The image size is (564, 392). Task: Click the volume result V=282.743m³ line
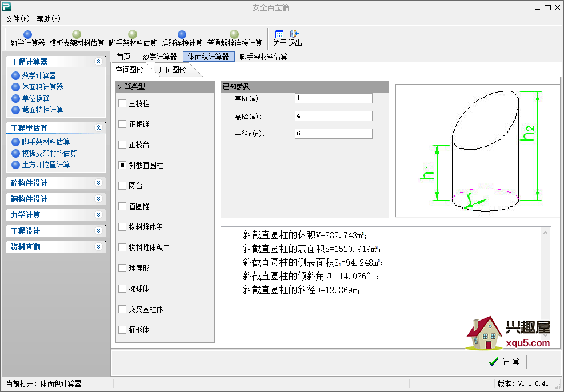coord(305,235)
